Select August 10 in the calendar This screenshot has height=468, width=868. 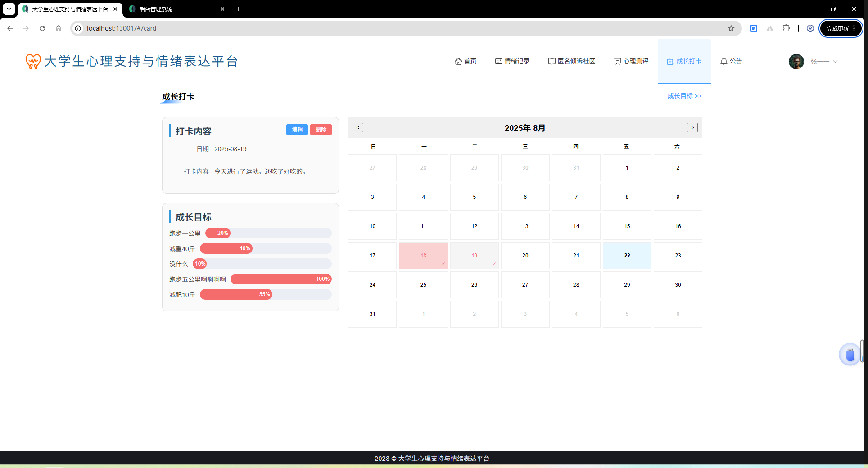click(372, 226)
